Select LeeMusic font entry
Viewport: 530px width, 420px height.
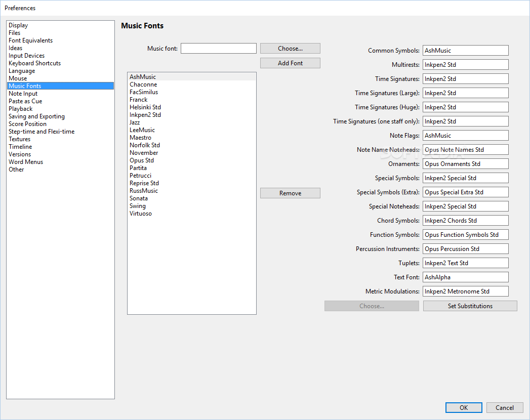click(192, 130)
